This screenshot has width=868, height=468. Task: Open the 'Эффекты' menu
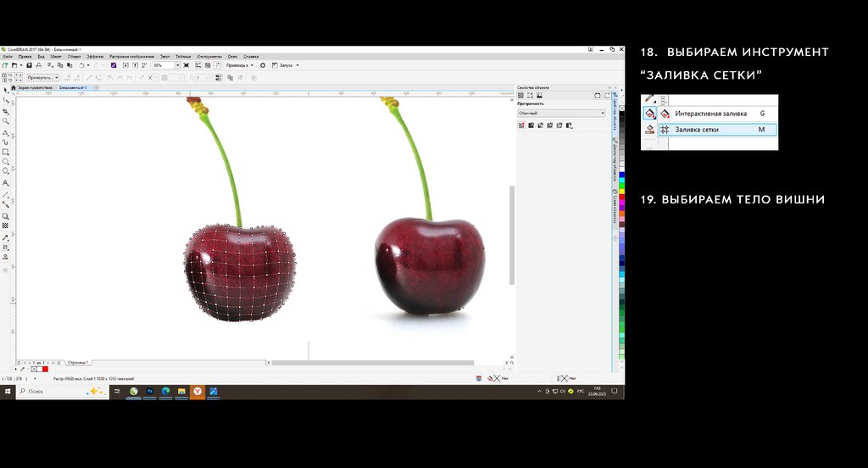point(95,56)
